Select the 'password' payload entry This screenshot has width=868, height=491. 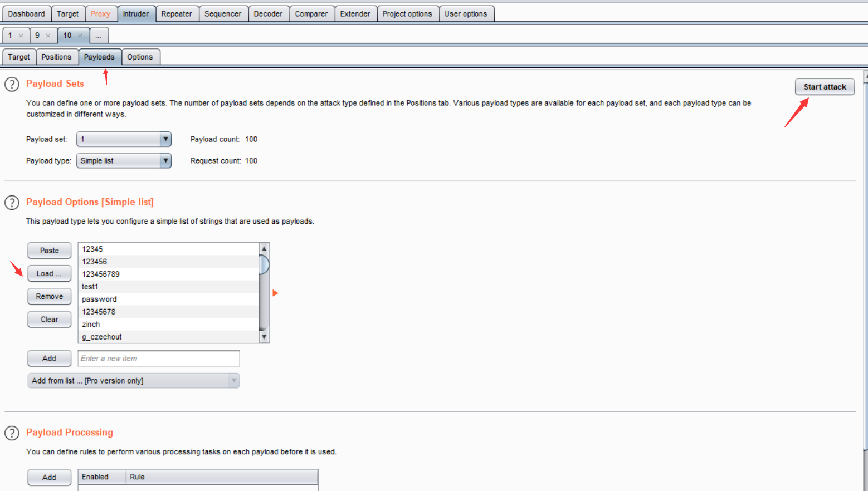(x=100, y=299)
